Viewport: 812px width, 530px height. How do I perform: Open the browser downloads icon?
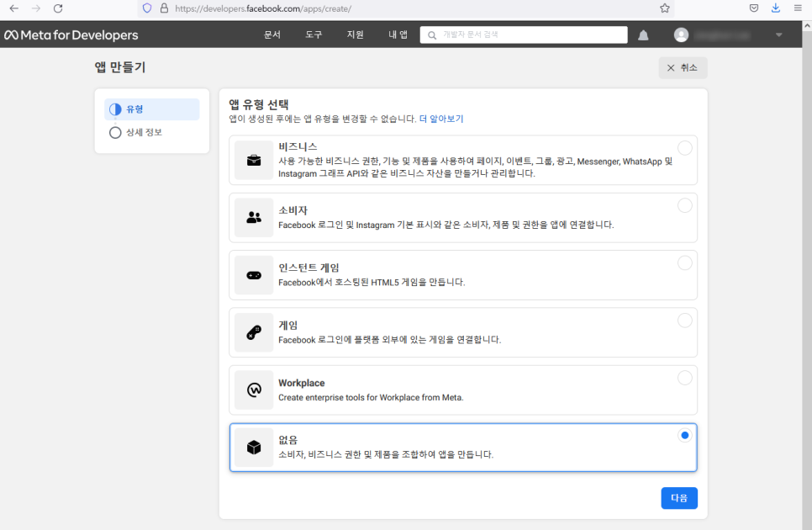point(776,8)
